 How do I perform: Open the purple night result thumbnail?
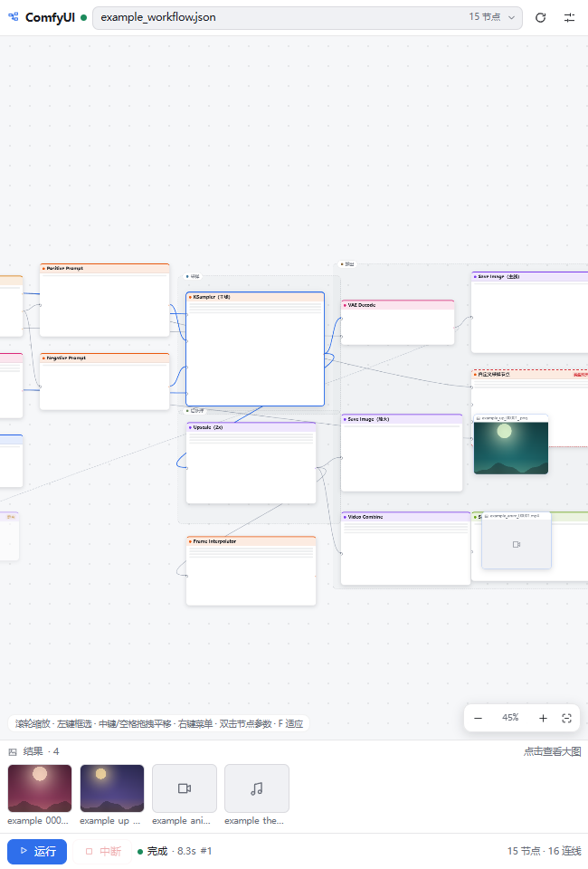[x=112, y=788]
